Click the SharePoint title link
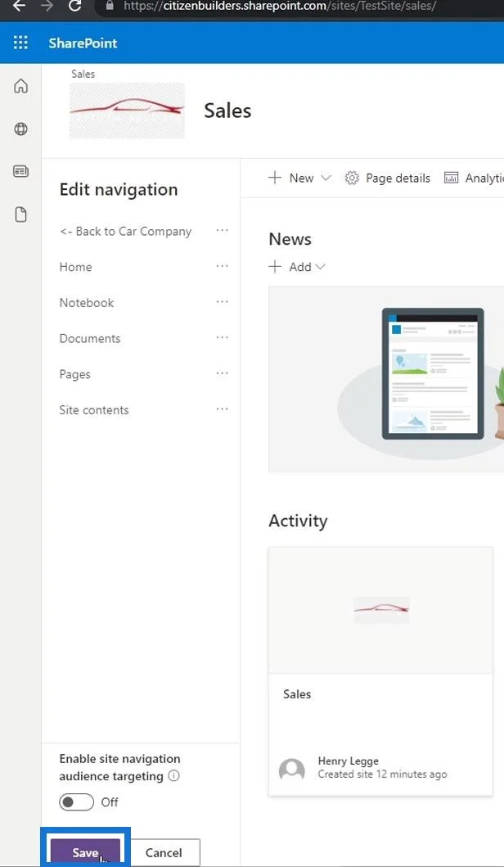Viewport: 504px width, 867px height. click(83, 43)
